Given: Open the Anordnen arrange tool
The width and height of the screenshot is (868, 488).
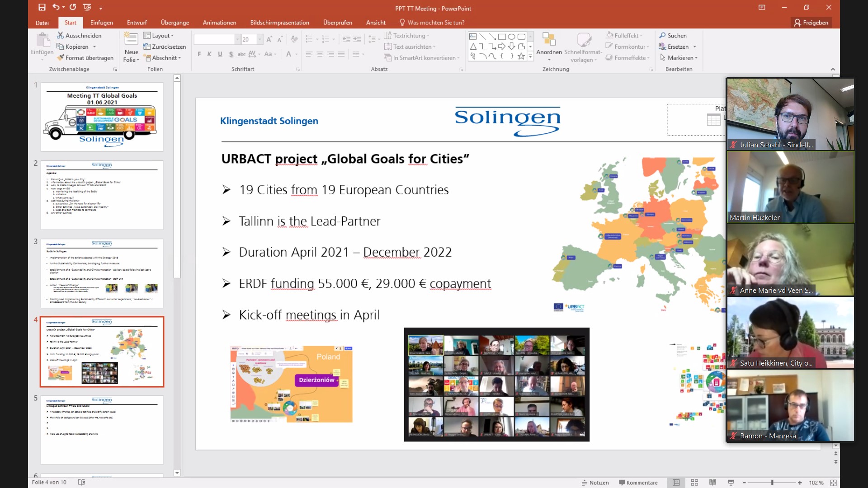Looking at the screenshot, I should (x=549, y=47).
